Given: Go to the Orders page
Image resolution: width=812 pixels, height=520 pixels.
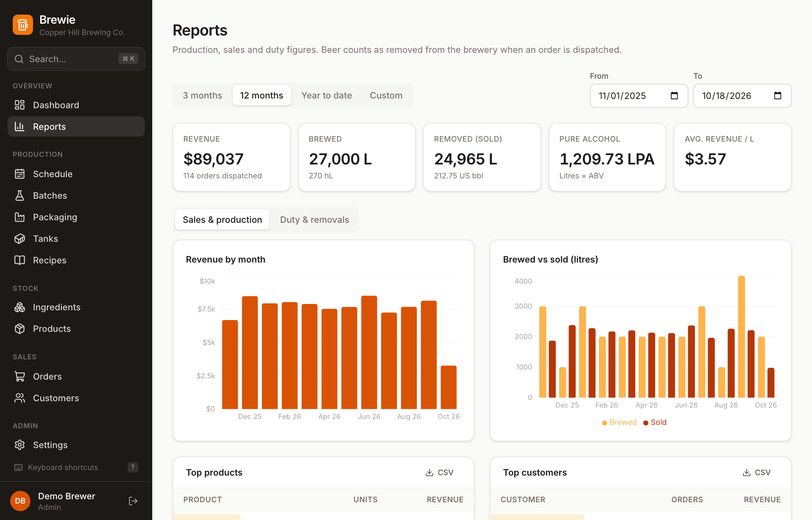Looking at the screenshot, I should pyautogui.click(x=76, y=376).
